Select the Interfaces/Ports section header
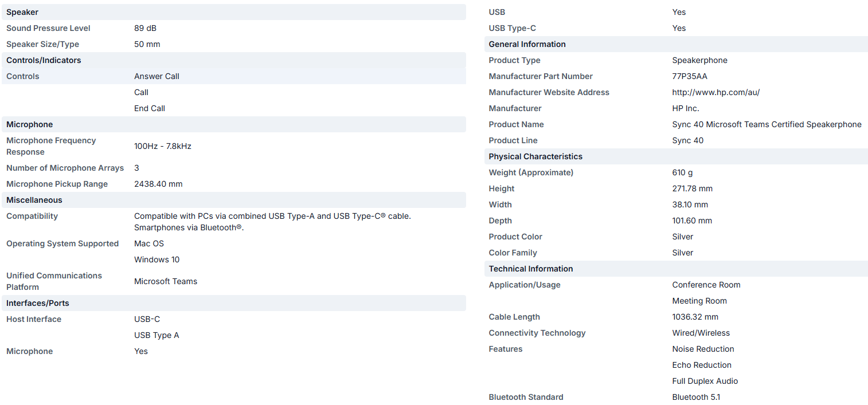The height and width of the screenshot is (405, 868). [38, 303]
